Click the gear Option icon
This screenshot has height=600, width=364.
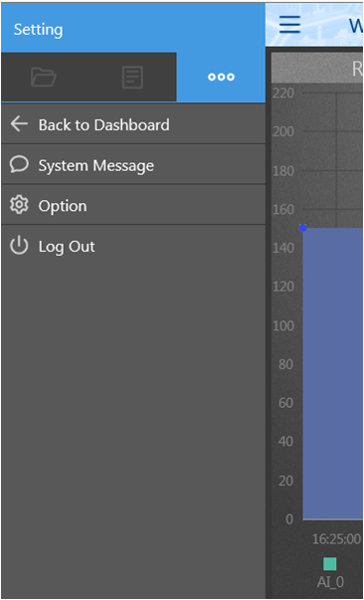19,206
